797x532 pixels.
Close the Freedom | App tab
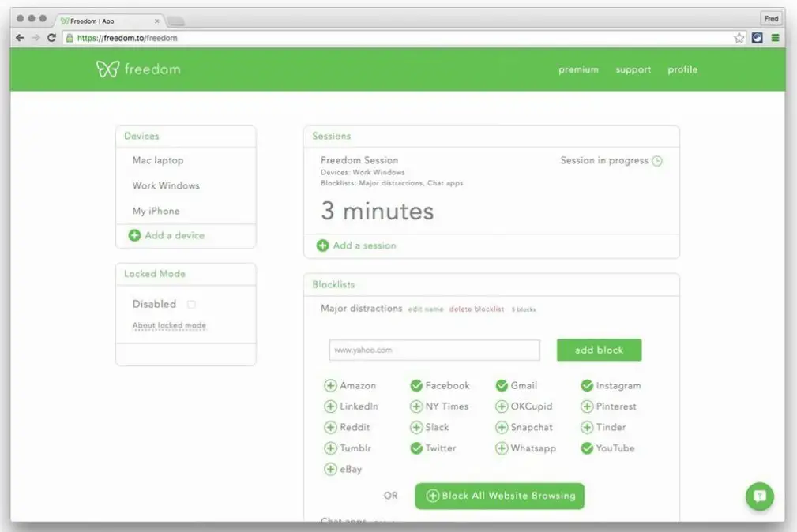[156, 21]
